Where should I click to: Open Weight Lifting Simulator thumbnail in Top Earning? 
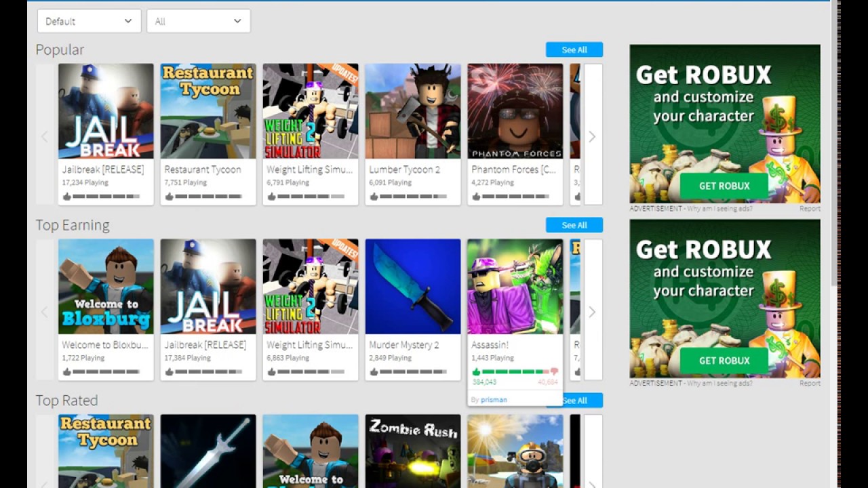click(311, 287)
